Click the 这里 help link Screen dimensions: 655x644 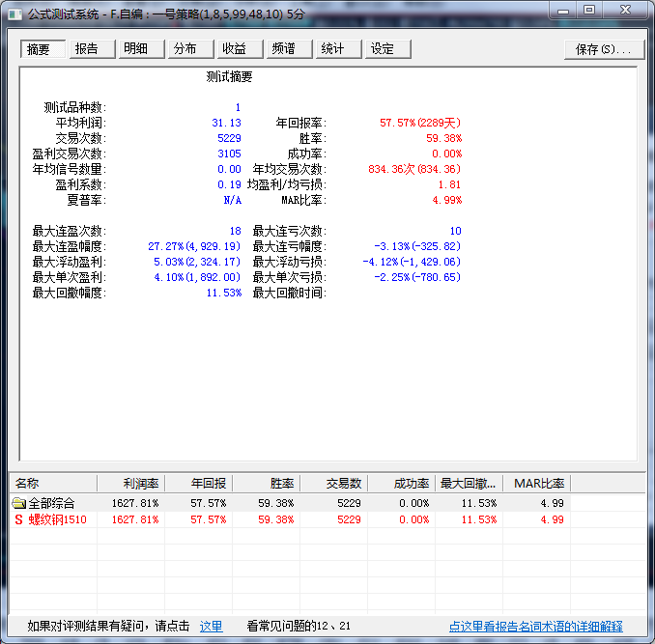[211, 627]
